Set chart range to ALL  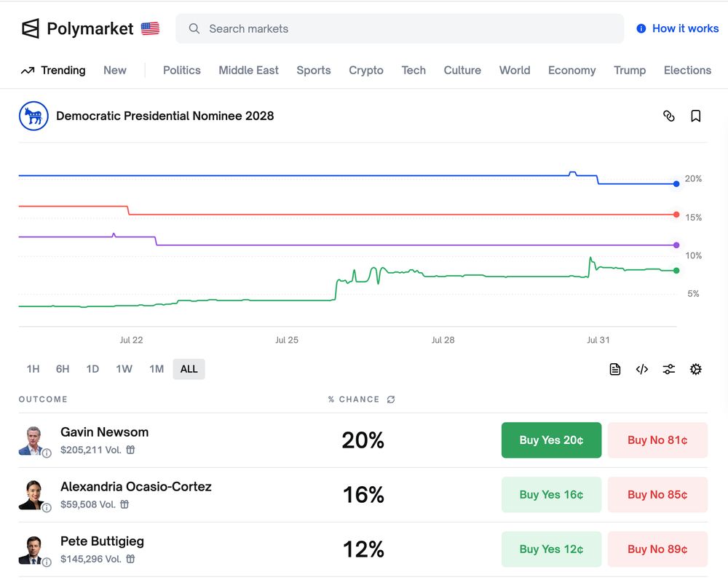[189, 370]
